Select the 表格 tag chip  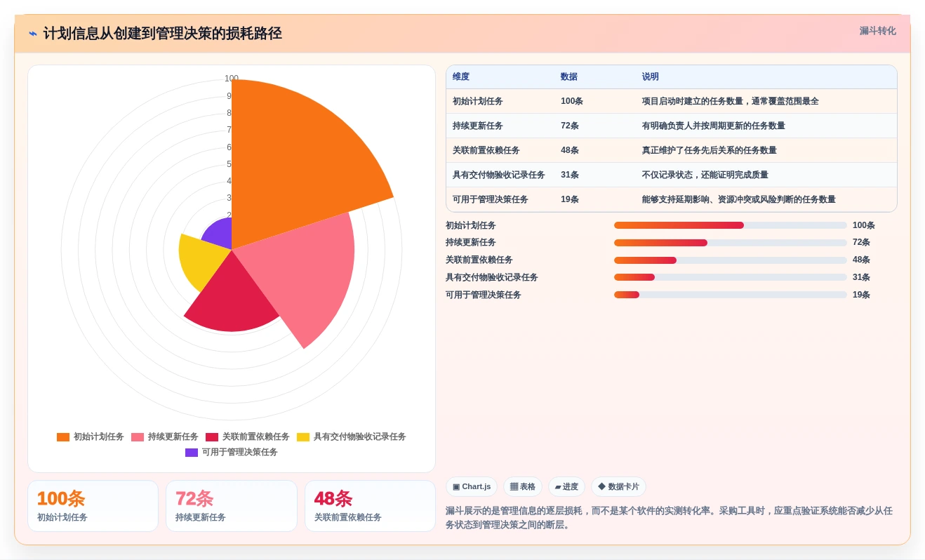pos(523,487)
